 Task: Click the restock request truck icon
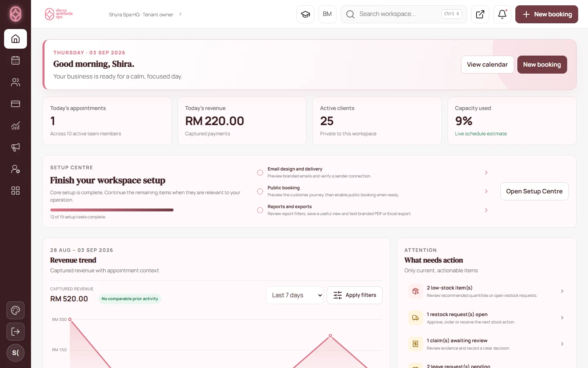[x=416, y=318]
